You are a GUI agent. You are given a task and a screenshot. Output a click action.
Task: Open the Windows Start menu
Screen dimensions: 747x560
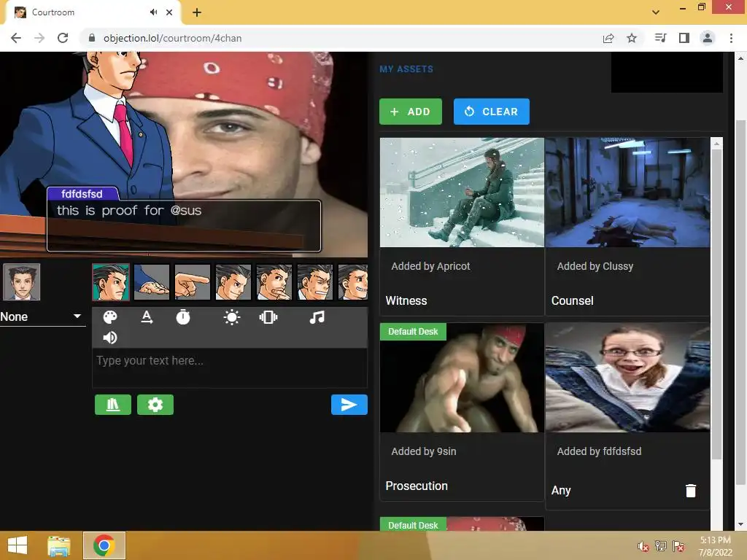(18, 545)
